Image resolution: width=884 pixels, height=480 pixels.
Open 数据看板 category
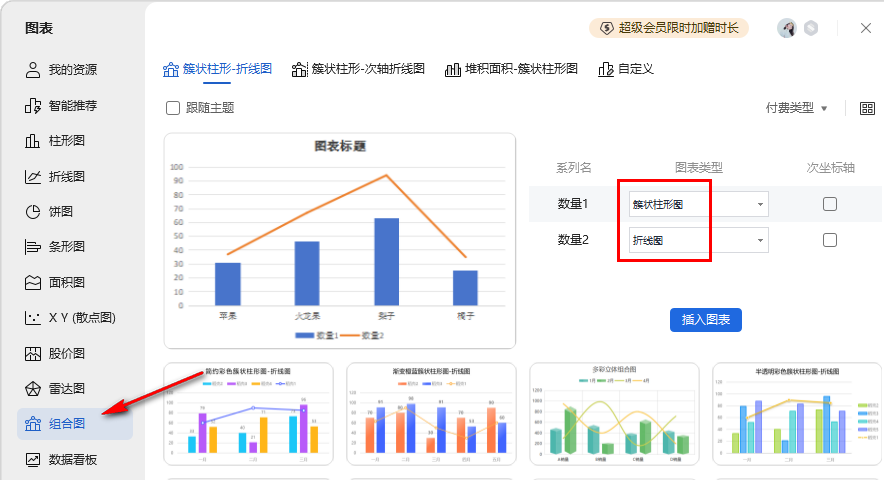[x=61, y=460]
